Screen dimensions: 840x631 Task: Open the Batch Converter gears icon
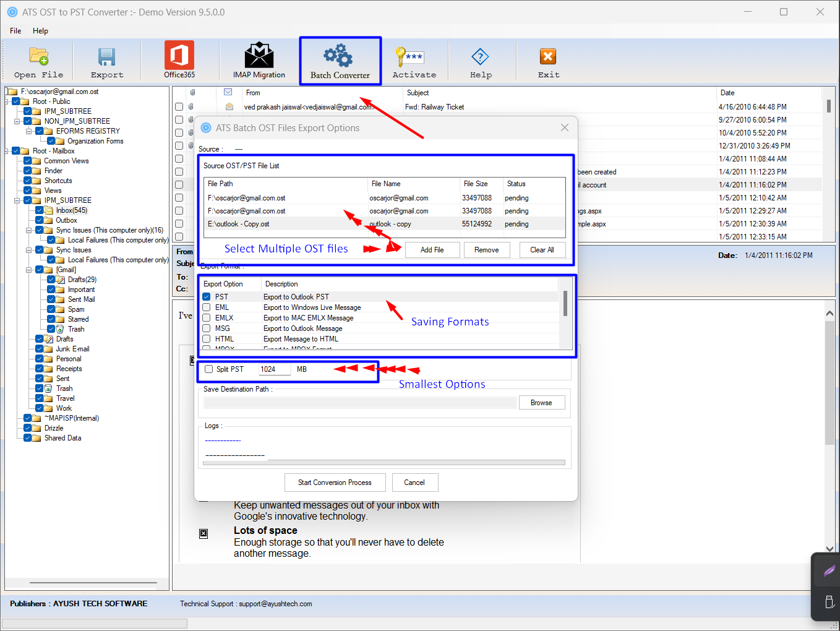(338, 56)
